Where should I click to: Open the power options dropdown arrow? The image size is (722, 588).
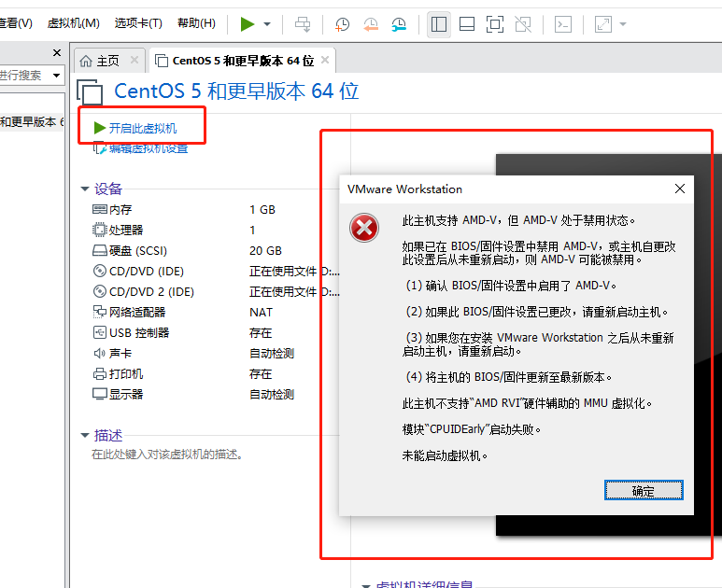(267, 24)
